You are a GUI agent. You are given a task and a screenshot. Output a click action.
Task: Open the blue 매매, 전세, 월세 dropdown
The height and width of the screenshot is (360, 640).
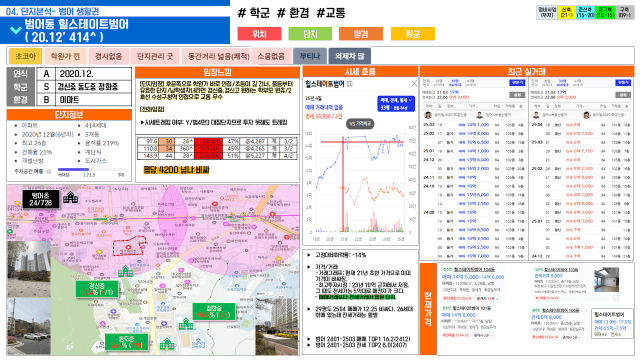tap(396, 103)
